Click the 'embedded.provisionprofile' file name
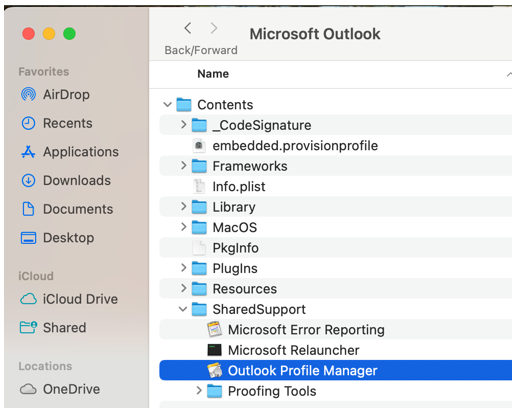 coord(295,146)
